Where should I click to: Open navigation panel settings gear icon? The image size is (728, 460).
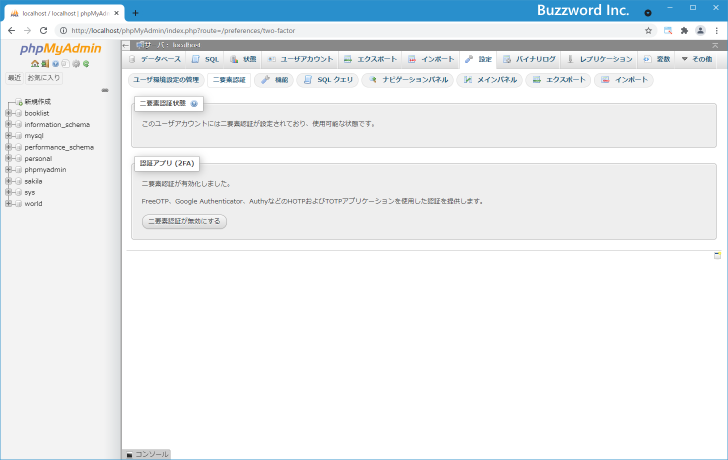(76, 64)
